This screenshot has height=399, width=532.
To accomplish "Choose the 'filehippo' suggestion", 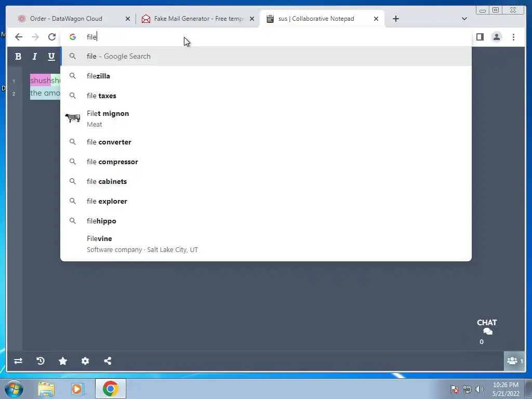I will click(266, 221).
